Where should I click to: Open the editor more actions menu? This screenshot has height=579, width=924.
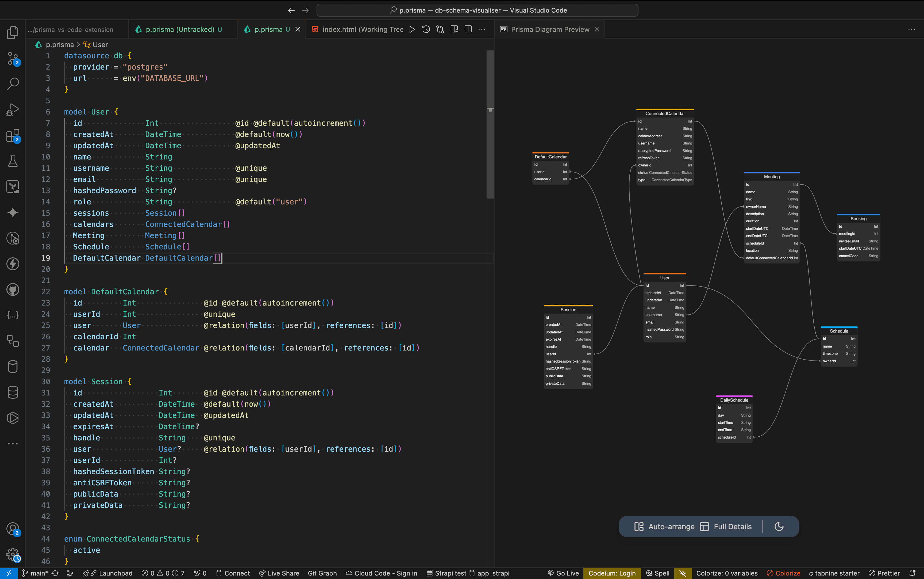tap(482, 29)
